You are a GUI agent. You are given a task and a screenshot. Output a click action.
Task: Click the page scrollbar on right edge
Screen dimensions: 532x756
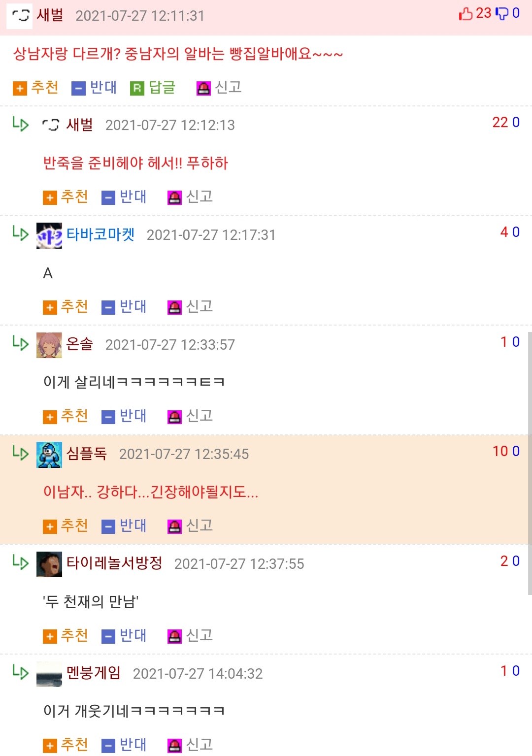530,463
